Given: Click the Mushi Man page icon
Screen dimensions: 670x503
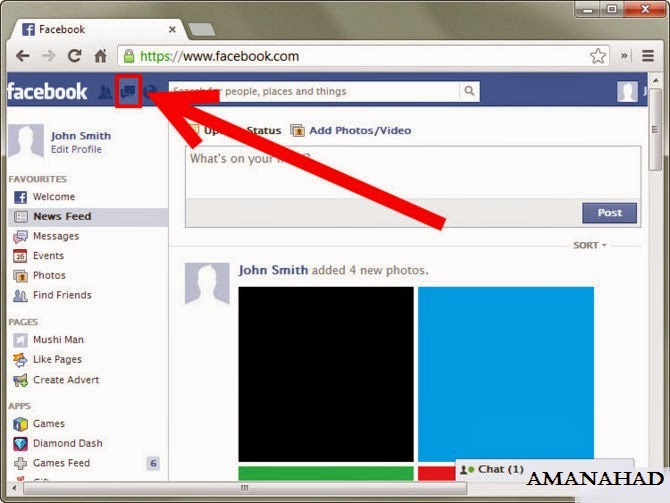Looking at the screenshot, I should point(20,340).
